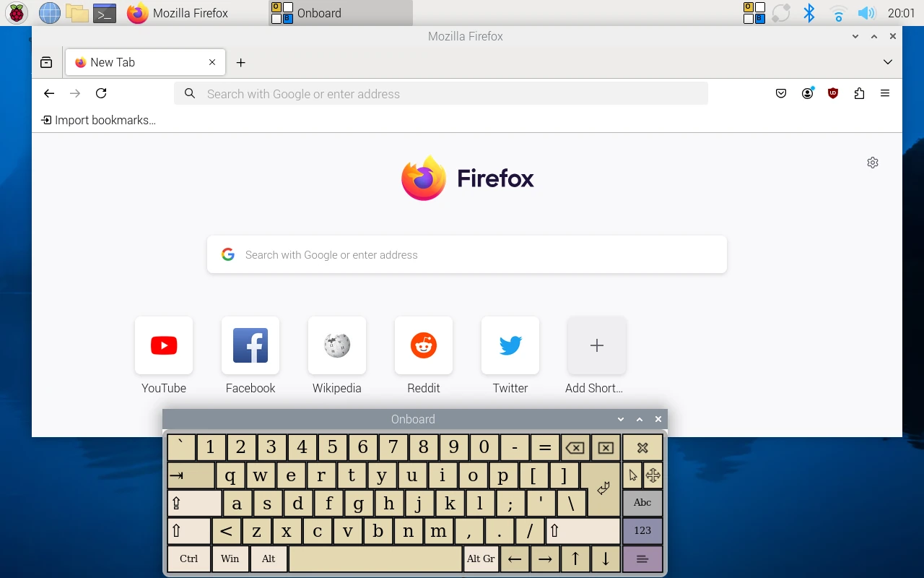Open the Extensions puzzle icon
The width and height of the screenshot is (924, 578).
click(859, 93)
